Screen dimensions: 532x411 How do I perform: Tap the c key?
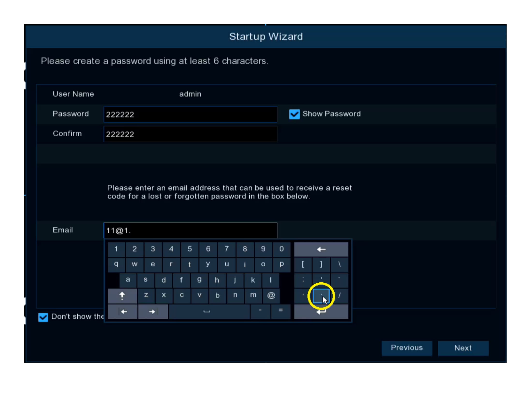click(x=182, y=296)
